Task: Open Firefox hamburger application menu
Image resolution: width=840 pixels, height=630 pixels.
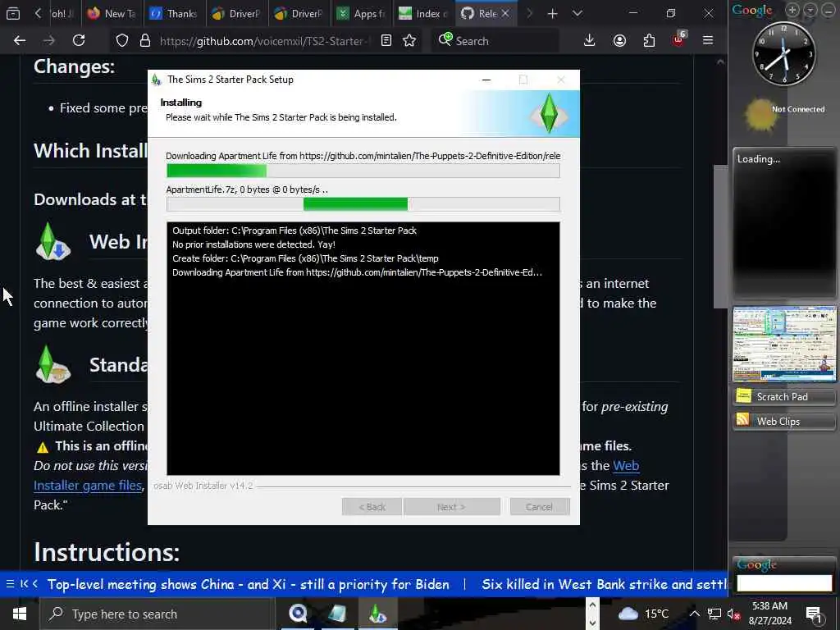Action: [x=708, y=41]
